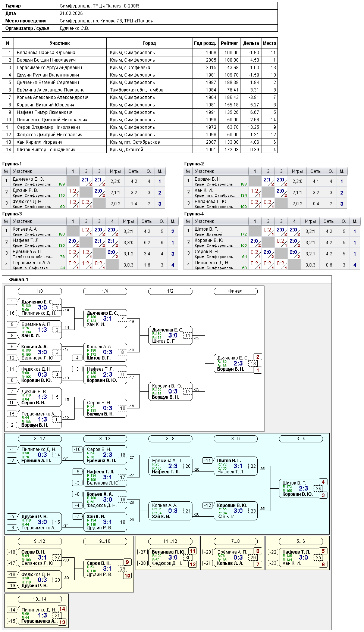Click the 2:3 score in the final match
Viewport: 364px width, 632px height.
pos(238,364)
